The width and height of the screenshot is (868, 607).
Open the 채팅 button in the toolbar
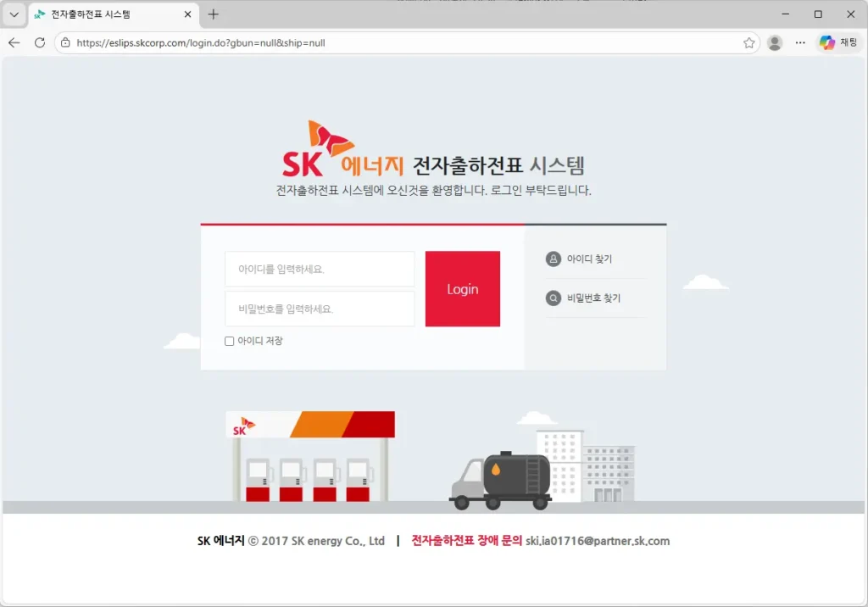click(x=837, y=42)
